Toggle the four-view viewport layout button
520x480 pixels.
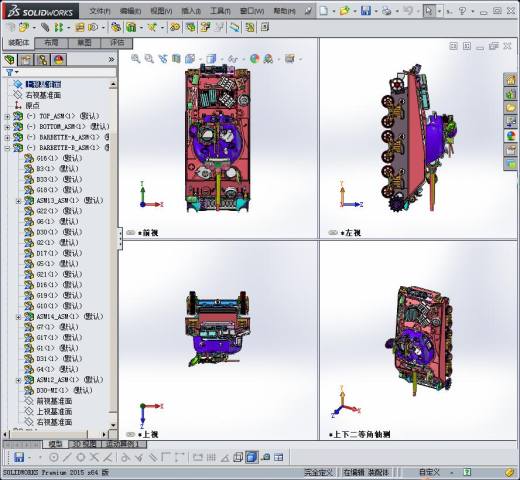(x=278, y=457)
